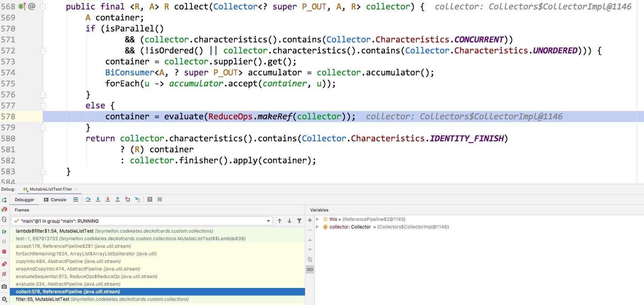644x305 pixels.
Task: Click Show Execution Point icon
Action: (x=76, y=199)
